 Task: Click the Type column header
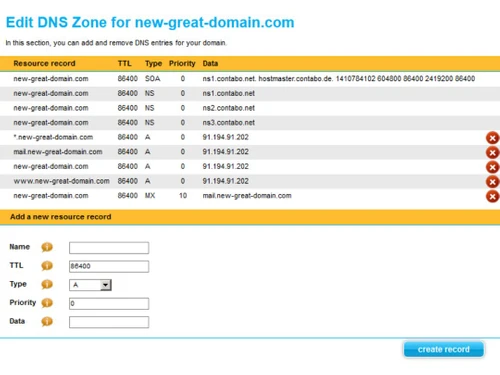(153, 63)
